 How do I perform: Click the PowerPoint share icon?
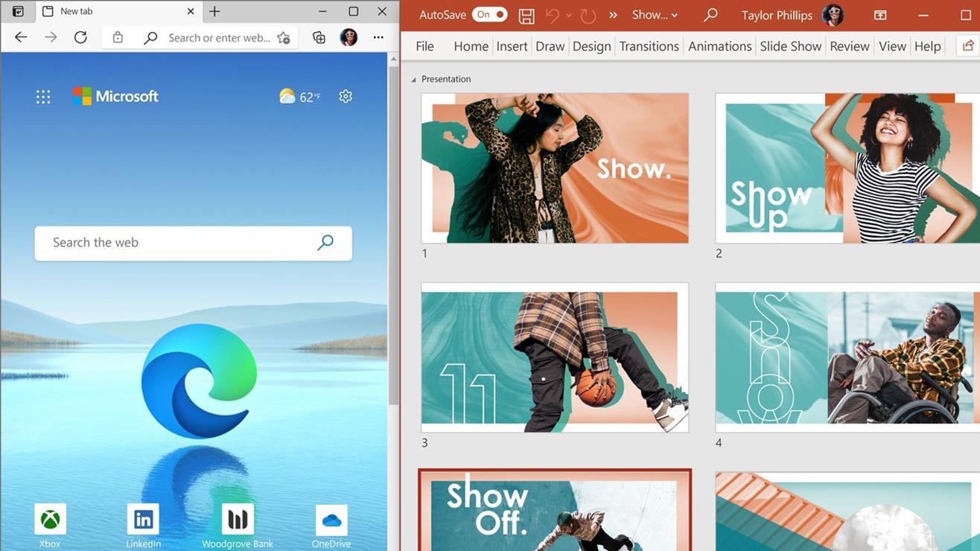tap(968, 46)
